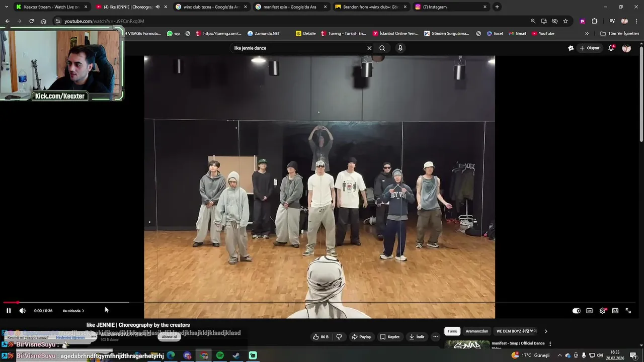Go to browser home page

click(x=43, y=21)
